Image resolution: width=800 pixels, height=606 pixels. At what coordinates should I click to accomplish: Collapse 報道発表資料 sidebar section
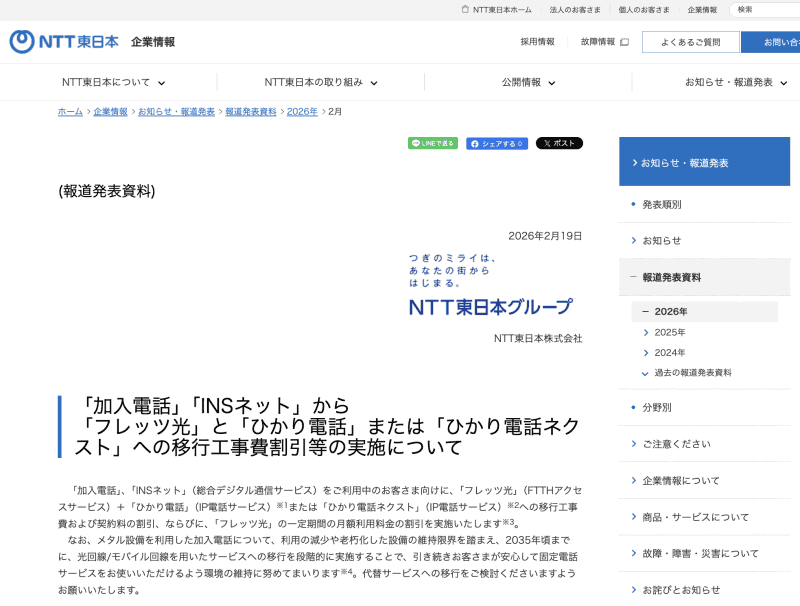(705, 277)
